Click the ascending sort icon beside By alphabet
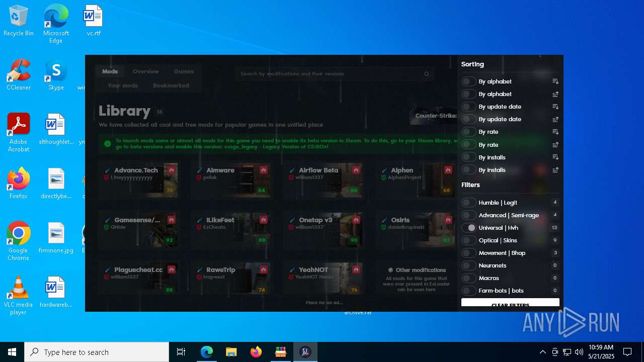Screen dimensions: 644x362 click(555, 94)
